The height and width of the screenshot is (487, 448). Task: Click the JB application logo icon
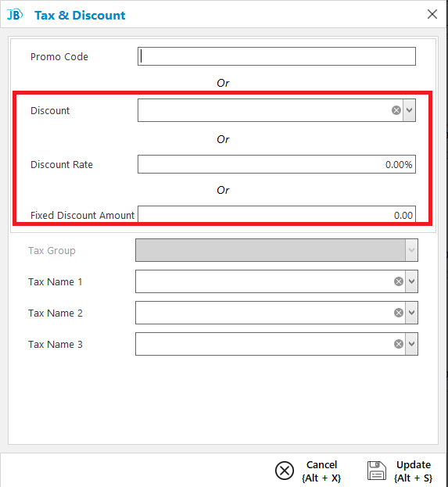15,15
